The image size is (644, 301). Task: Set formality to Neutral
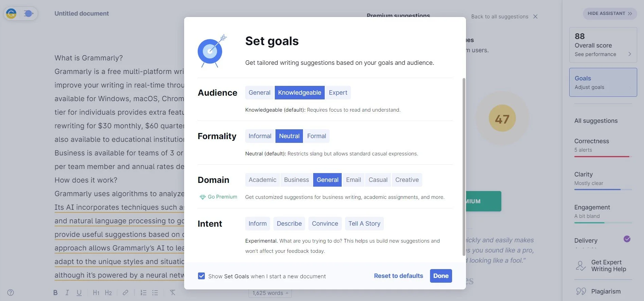click(x=289, y=136)
